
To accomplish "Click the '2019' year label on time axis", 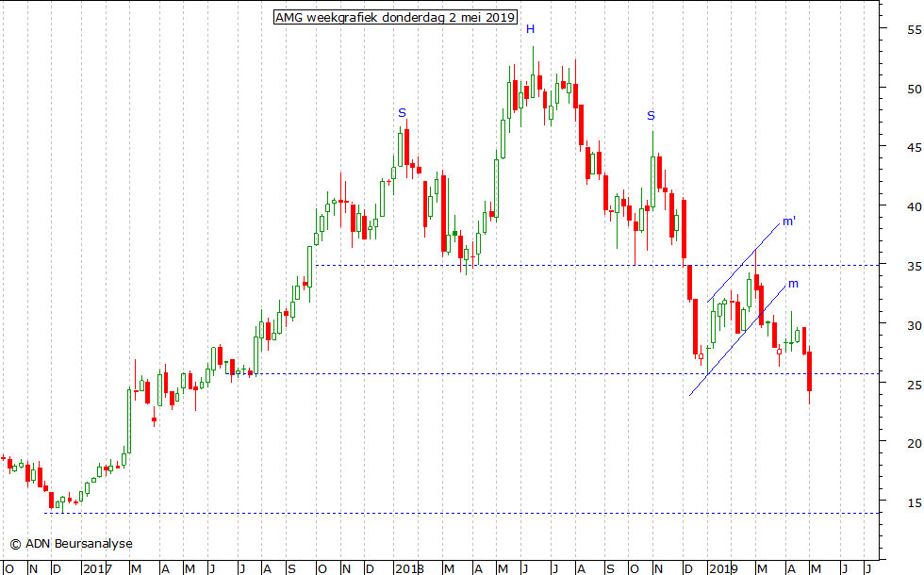I will 723,568.
